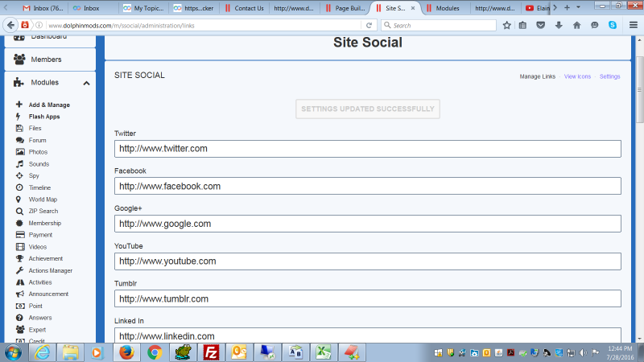Screen dimensions: 644x362
Task: Click the Skype toolbar icon
Action: pyautogui.click(x=613, y=25)
